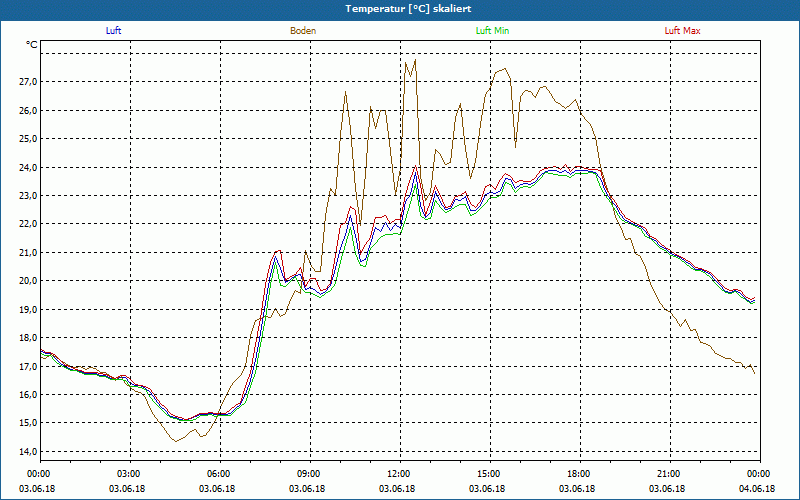The width and height of the screenshot is (800, 500).
Task: Click the 21,0 y-axis value
Action: 28,253
